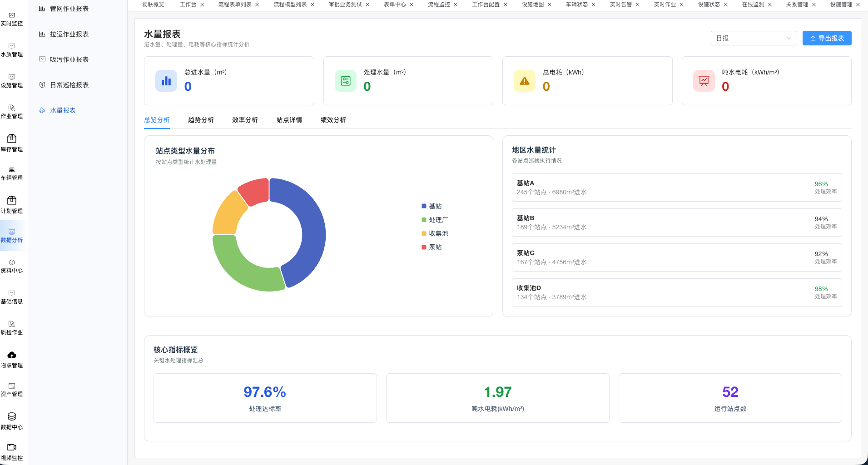Screen dimensions: 868x465
Task: Open 计划管理 from the sidebar
Action: (x=12, y=200)
